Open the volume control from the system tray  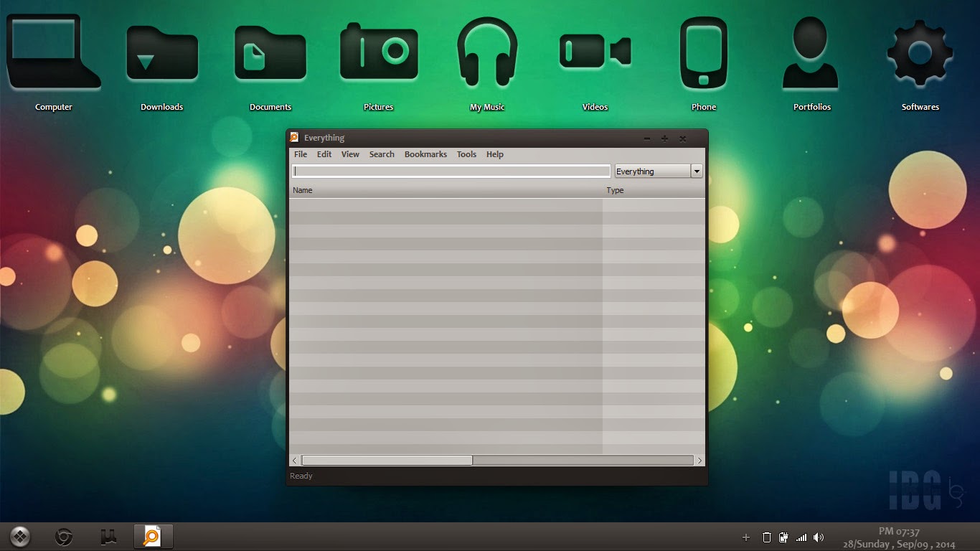pyautogui.click(x=818, y=537)
